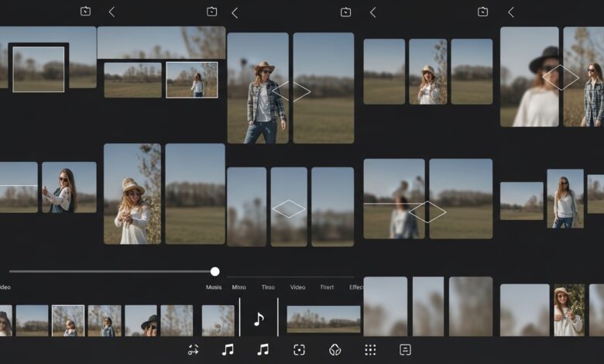Go back using the leftmost top chevron
The width and height of the screenshot is (604, 364).
point(112,12)
